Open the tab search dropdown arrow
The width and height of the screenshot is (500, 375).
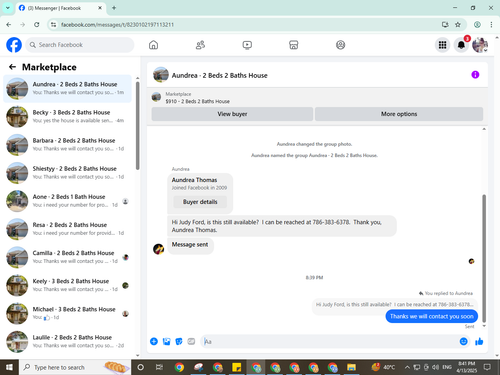(x=7, y=8)
